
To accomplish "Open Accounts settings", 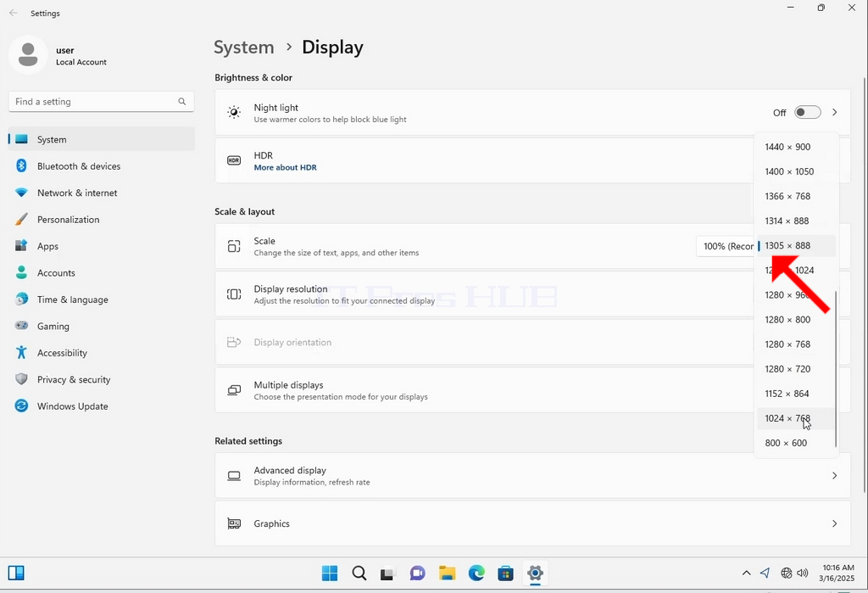I will tap(102, 272).
